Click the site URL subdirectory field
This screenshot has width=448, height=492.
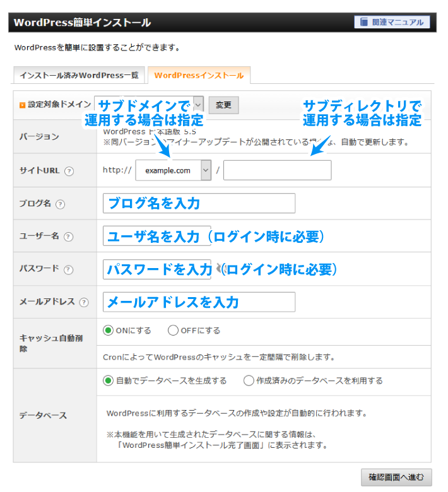point(277,170)
